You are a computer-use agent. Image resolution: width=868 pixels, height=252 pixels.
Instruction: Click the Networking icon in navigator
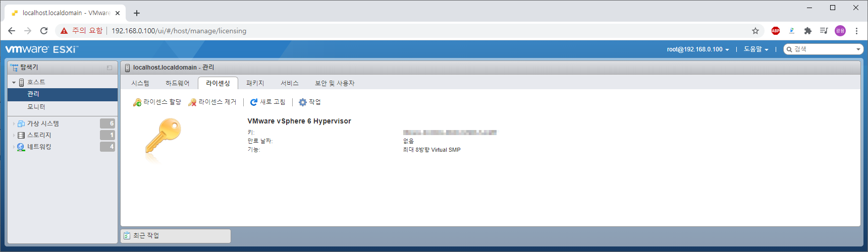21,147
